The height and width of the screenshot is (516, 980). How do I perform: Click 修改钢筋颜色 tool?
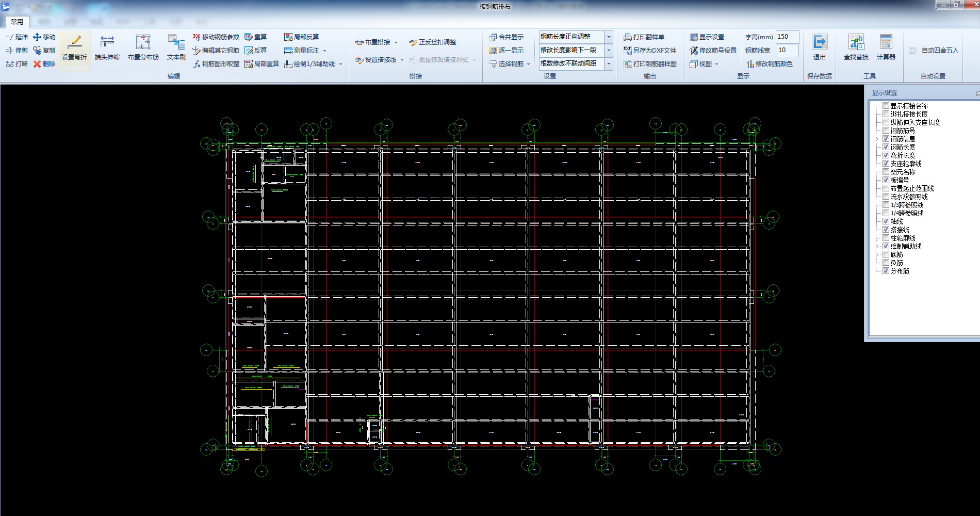770,64
